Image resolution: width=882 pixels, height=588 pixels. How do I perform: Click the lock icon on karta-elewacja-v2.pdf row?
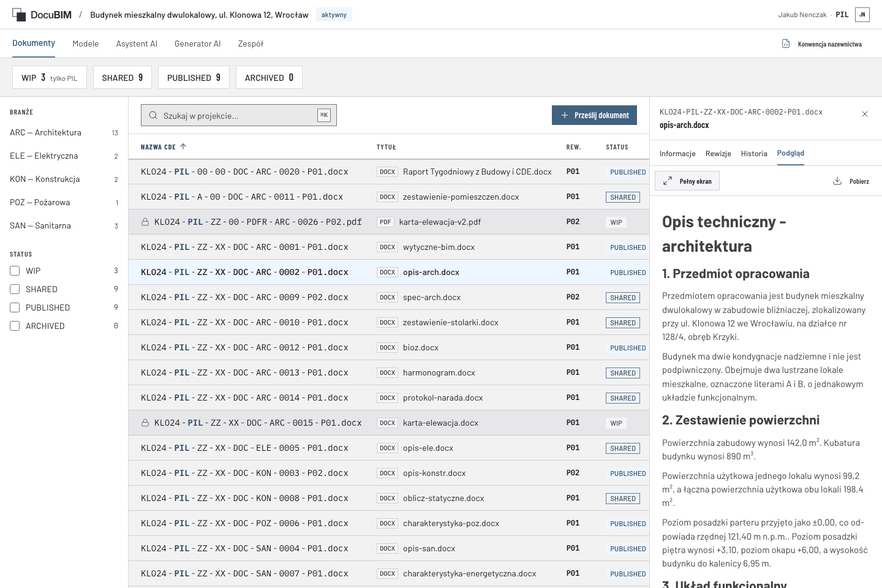[x=145, y=222]
